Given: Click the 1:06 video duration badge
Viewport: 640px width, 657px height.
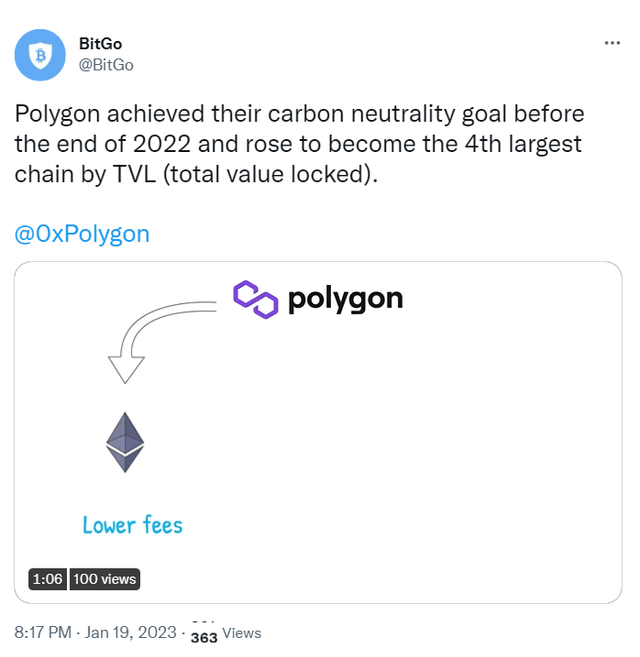Looking at the screenshot, I should click(49, 578).
